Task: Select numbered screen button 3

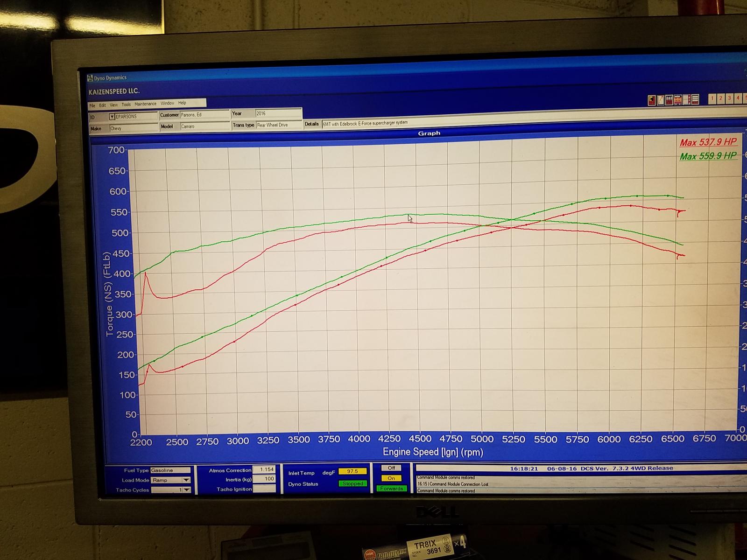Action: (729, 98)
